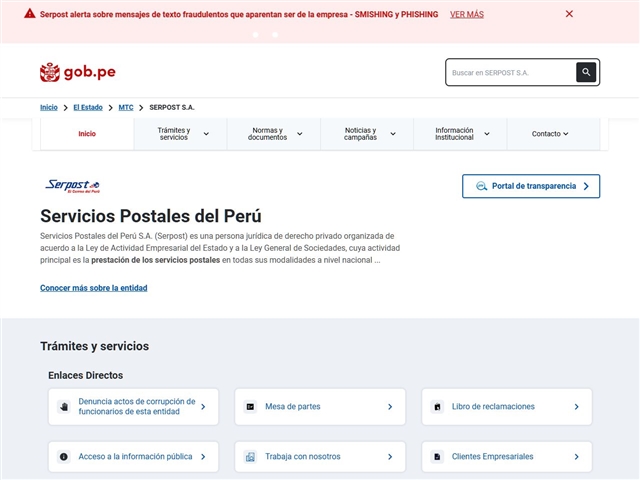The image size is (640, 480).
Task: Click the Servicios Postales del Perú heading
Action: tap(151, 216)
